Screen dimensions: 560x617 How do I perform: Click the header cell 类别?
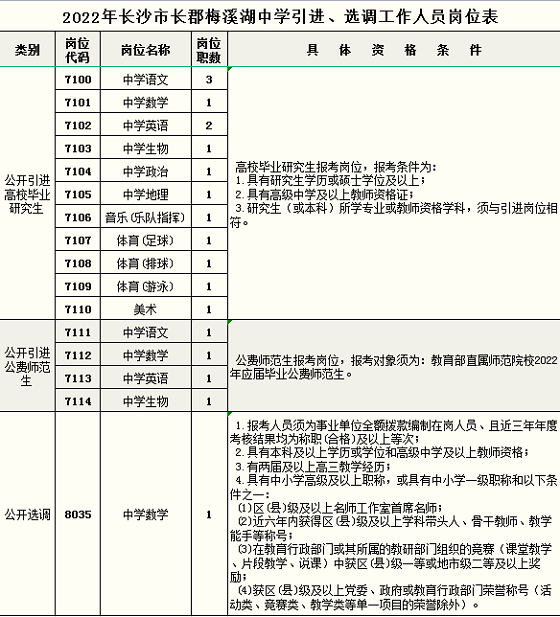click(x=27, y=50)
